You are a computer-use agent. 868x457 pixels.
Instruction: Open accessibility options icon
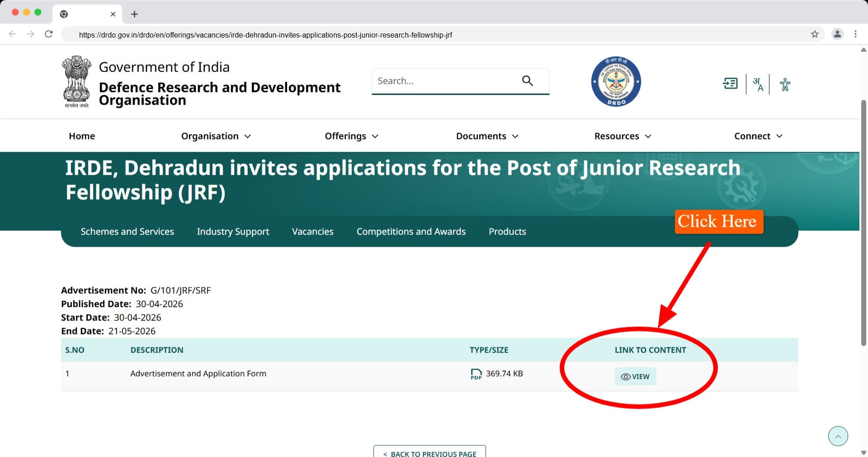coord(785,84)
